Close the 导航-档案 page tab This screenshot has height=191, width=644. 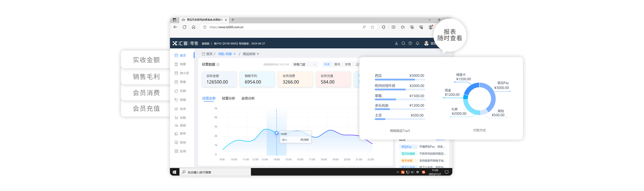(234, 54)
